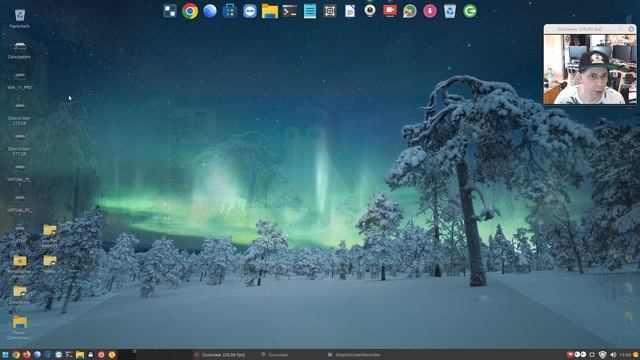Launch Google Chrome from the top dock
Screen dimensions: 640x360
tap(190, 11)
